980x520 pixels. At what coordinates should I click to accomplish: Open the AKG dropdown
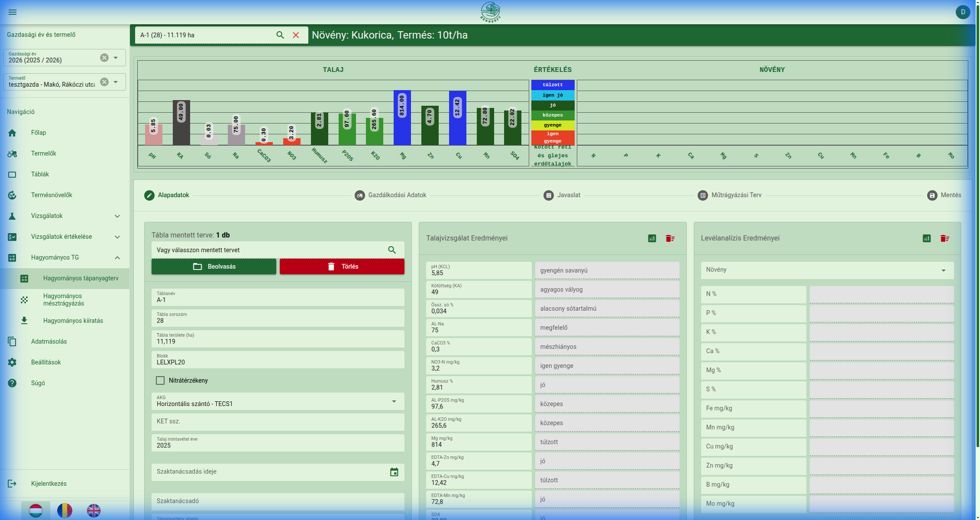tap(394, 402)
